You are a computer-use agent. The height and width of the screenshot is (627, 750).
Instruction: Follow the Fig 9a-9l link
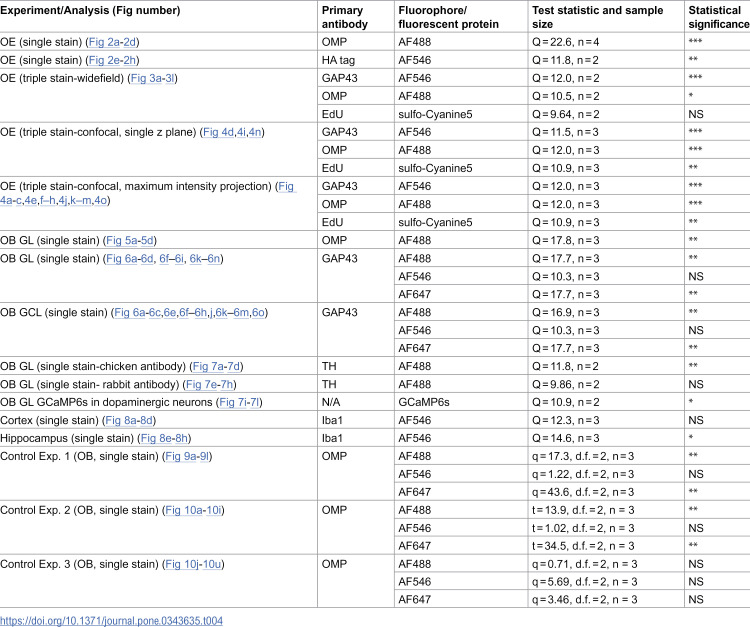(187, 456)
